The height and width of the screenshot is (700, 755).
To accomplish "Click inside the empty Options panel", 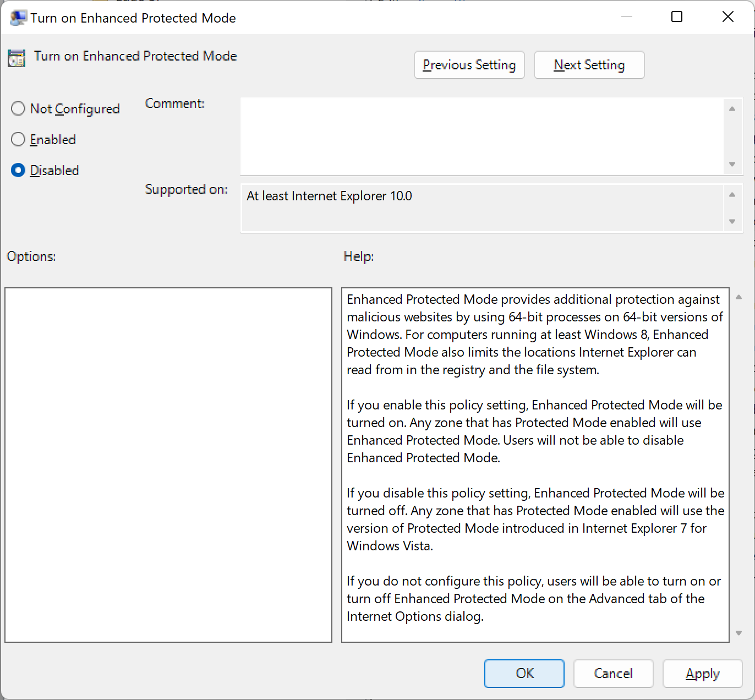I will point(168,465).
